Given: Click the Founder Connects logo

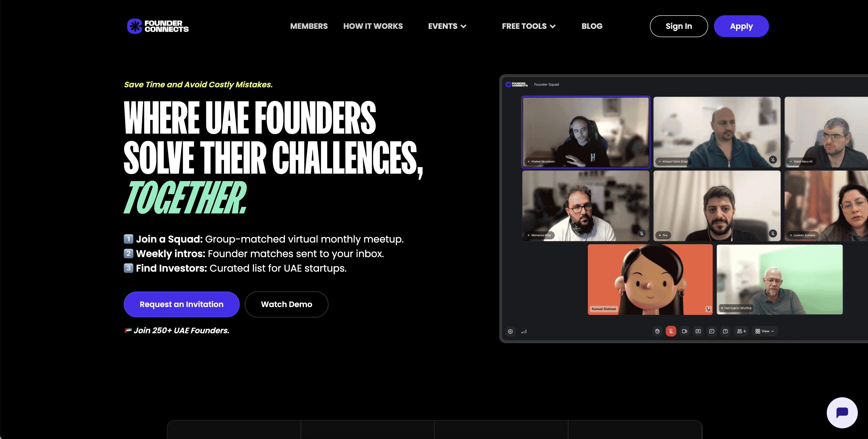Looking at the screenshot, I should coord(158,26).
